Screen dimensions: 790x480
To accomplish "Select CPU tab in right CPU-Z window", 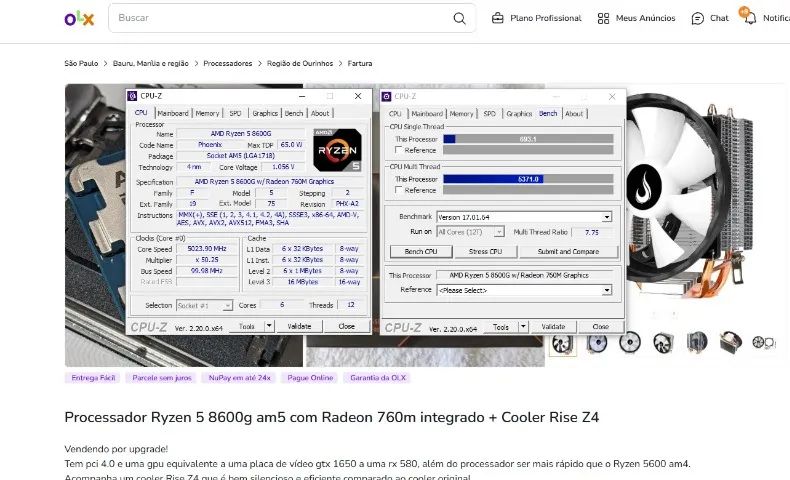I will coord(395,114).
